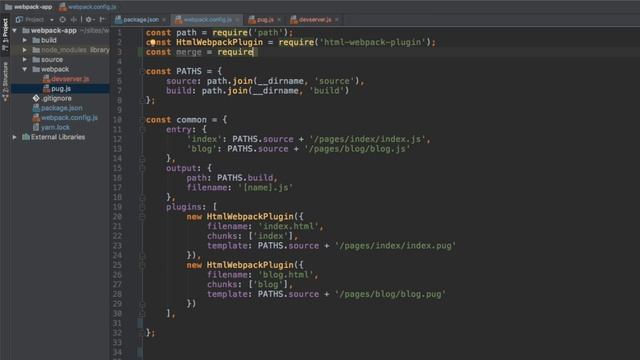
Task: Collapse the webpack-app root node
Action: pos(15,31)
